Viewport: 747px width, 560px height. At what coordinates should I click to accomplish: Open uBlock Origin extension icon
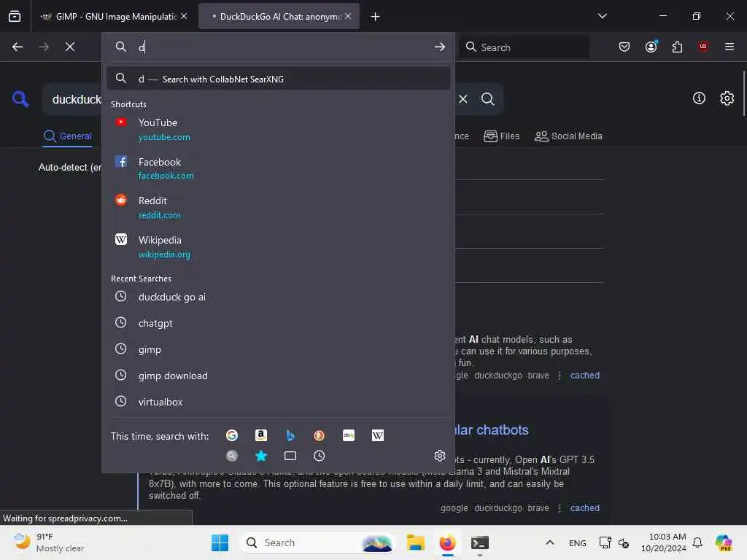point(703,47)
